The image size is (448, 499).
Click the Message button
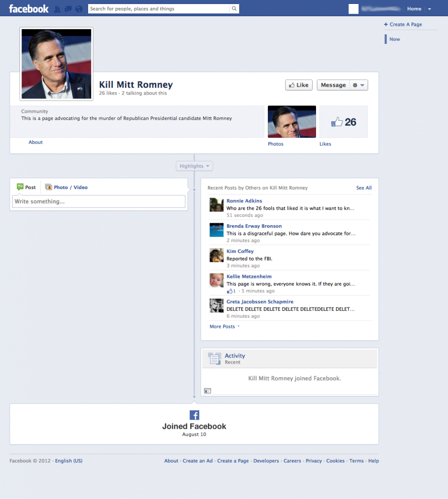(x=333, y=85)
